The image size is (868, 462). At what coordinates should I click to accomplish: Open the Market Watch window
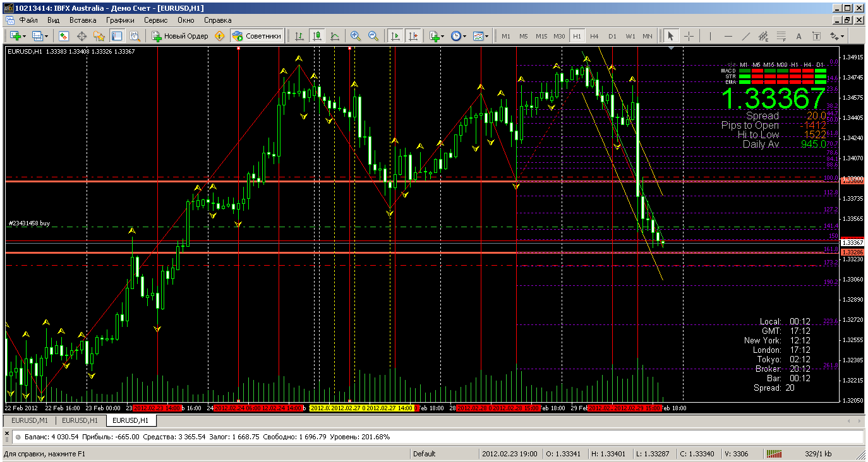[64, 36]
